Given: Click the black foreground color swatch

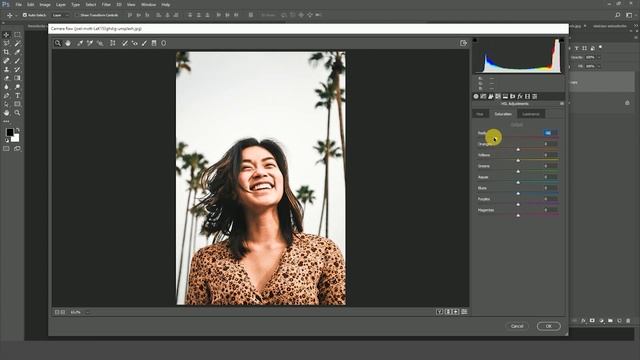Looking at the screenshot, I should coord(9,132).
